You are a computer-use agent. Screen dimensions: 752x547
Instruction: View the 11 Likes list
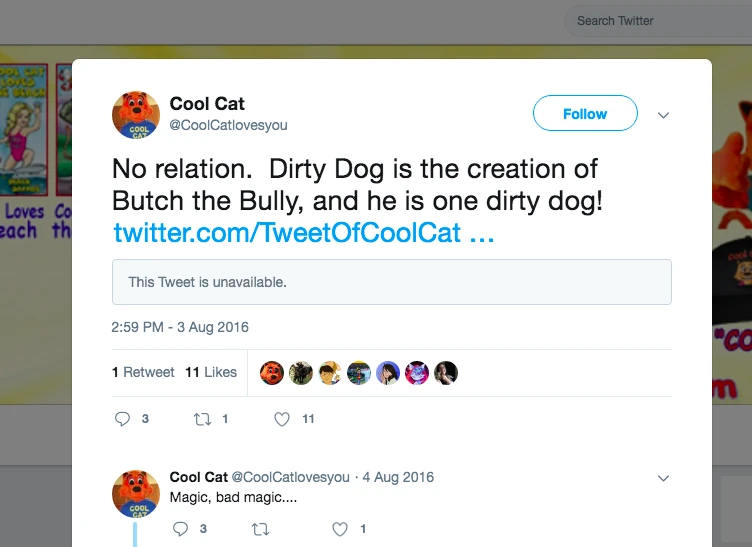point(211,372)
